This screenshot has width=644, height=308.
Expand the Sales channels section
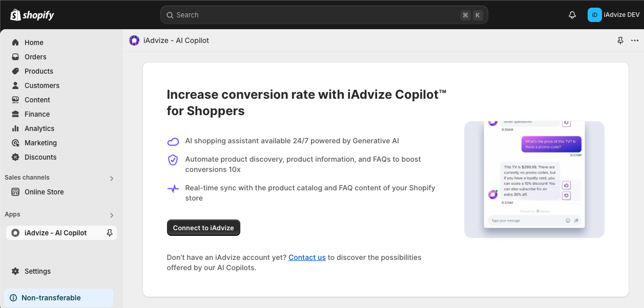(112, 179)
